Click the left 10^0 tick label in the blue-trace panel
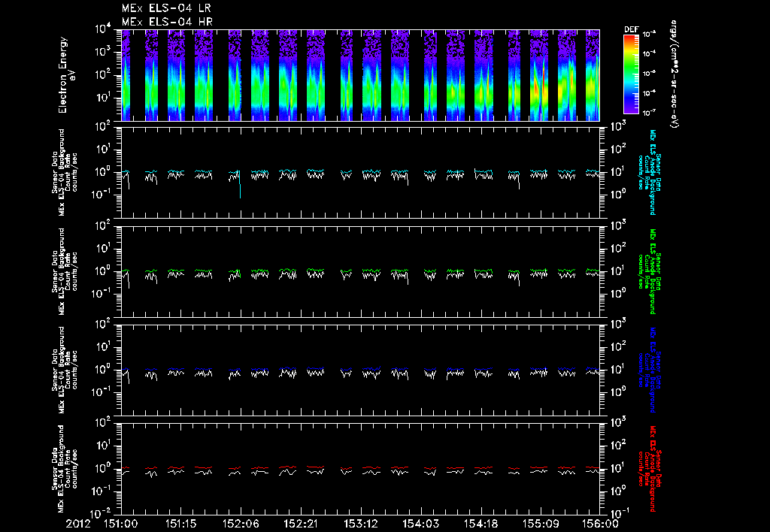This screenshot has height=532, width=770. 104,369
